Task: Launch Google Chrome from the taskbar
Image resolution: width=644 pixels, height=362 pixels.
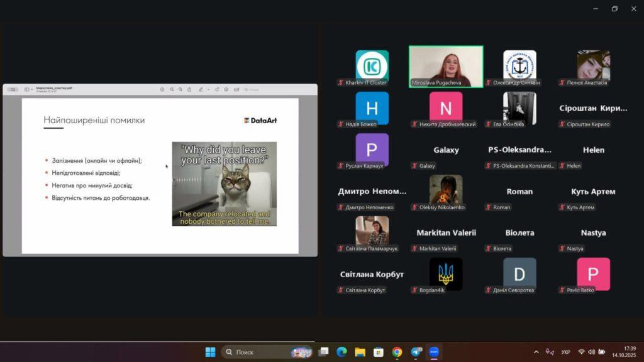Action: tap(397, 352)
